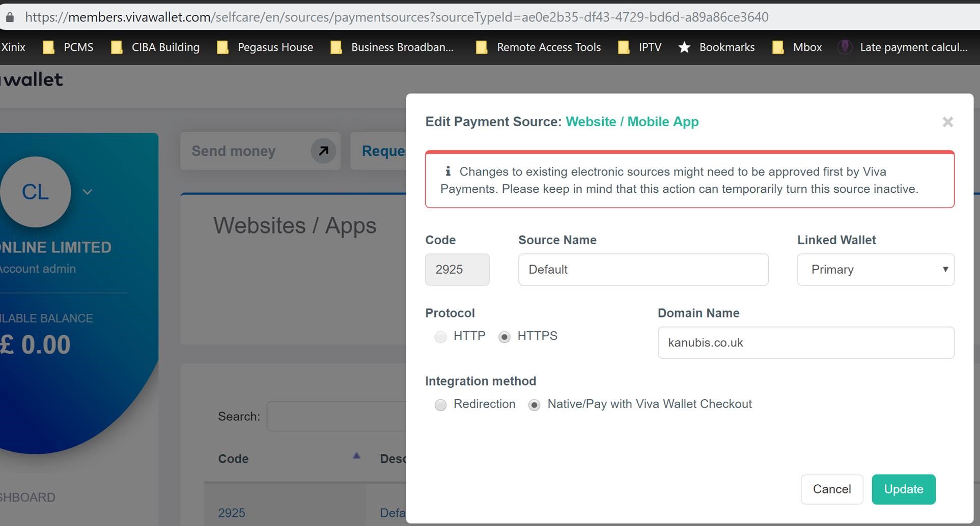Viewport: 980px width, 526px height.
Task: Click the available balance amount
Action: click(x=35, y=344)
